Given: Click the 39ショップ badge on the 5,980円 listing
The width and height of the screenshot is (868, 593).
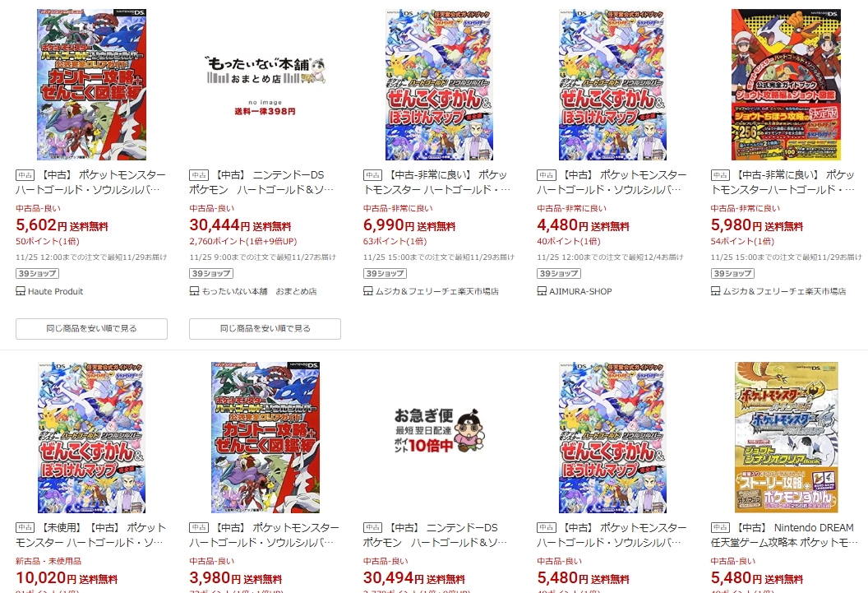Looking at the screenshot, I should click(732, 274).
